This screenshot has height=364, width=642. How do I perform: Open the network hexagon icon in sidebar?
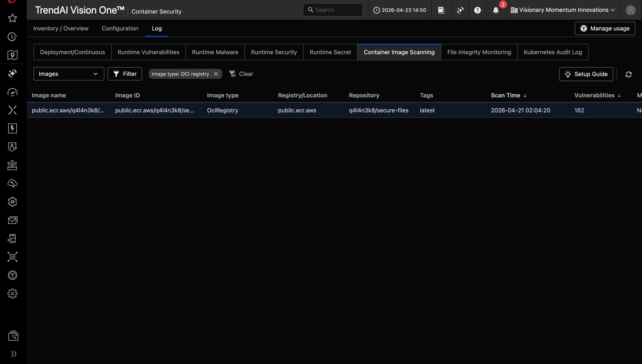(12, 202)
